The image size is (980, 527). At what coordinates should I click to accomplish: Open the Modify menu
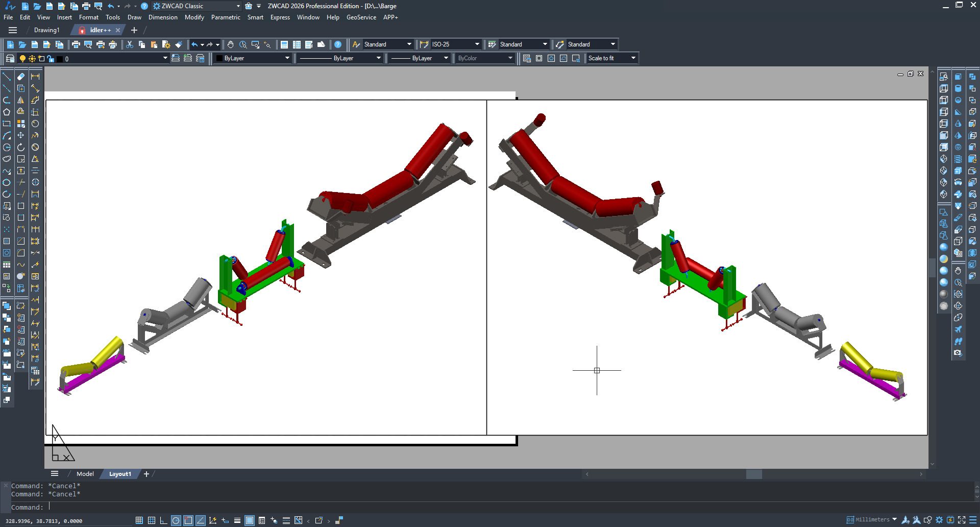point(194,17)
